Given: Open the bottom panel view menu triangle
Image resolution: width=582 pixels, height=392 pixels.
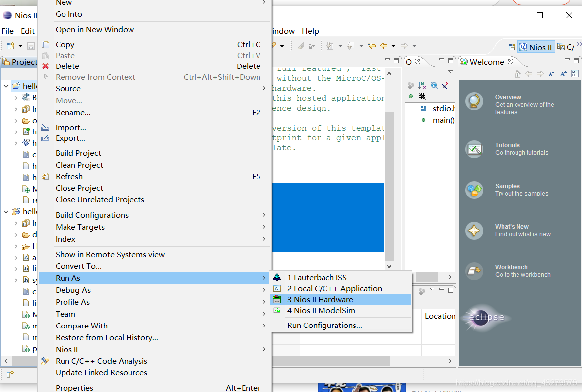Looking at the screenshot, I should pyautogui.click(x=432, y=289).
